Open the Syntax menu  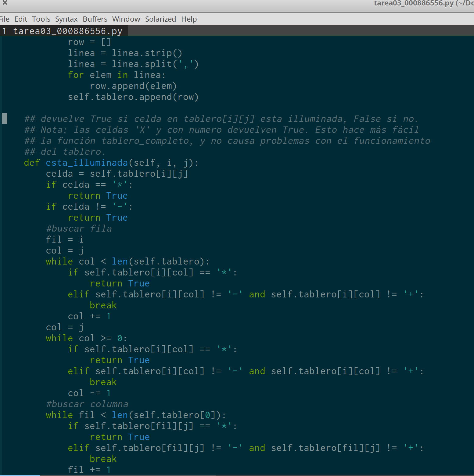point(66,19)
